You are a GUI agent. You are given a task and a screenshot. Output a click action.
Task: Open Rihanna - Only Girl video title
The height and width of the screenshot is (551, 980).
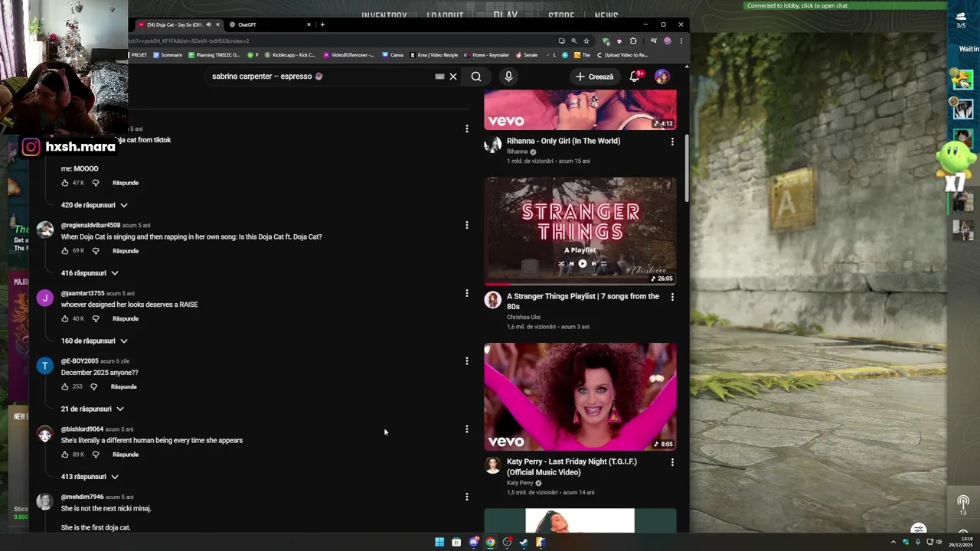click(563, 141)
